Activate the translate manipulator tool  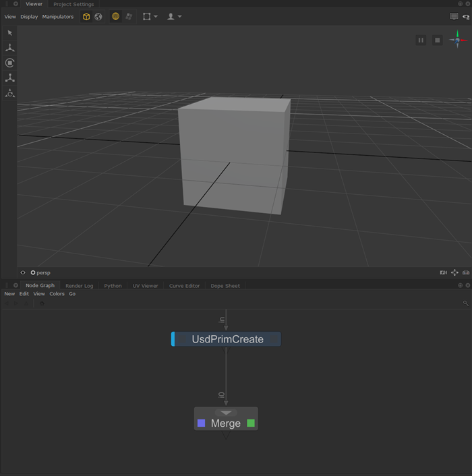tap(10, 48)
